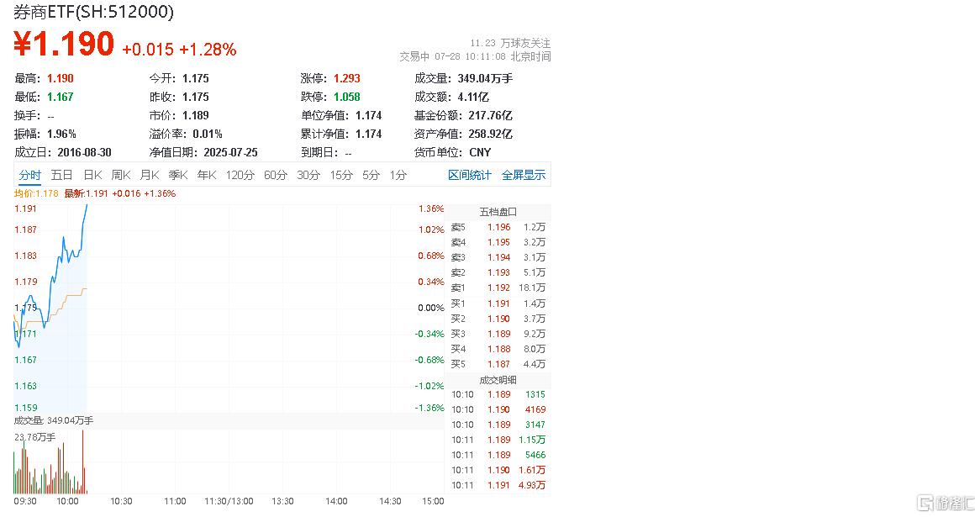Screen dimensions: 980x517
Task: Select the 买3 row at 1.189
Action: [x=498, y=334]
